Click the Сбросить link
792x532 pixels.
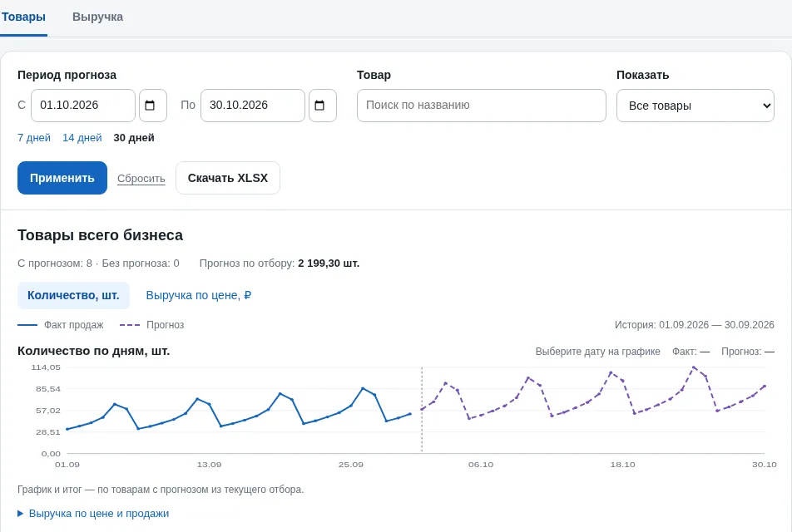[141, 178]
